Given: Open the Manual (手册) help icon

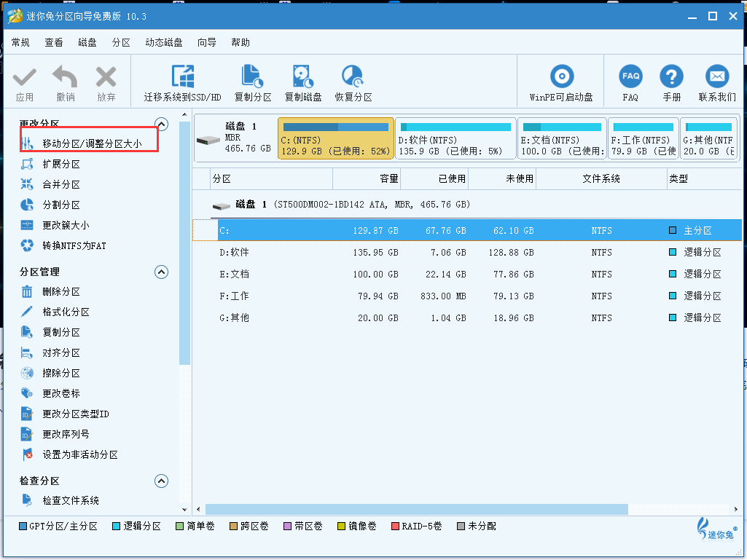Looking at the screenshot, I should pyautogui.click(x=671, y=76).
